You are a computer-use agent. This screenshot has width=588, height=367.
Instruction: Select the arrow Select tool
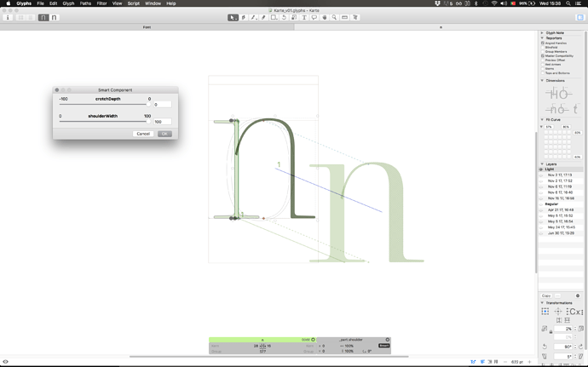pyautogui.click(x=233, y=18)
